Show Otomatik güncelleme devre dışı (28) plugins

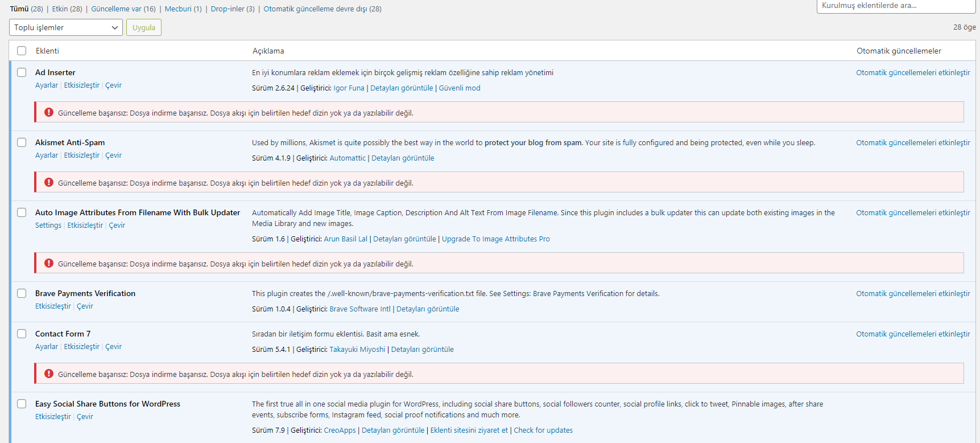tap(322, 9)
